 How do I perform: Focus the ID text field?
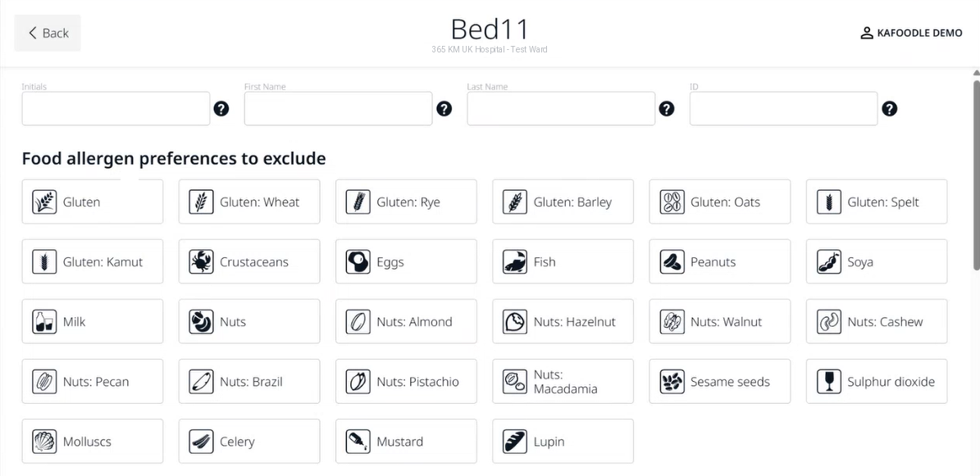(x=784, y=109)
